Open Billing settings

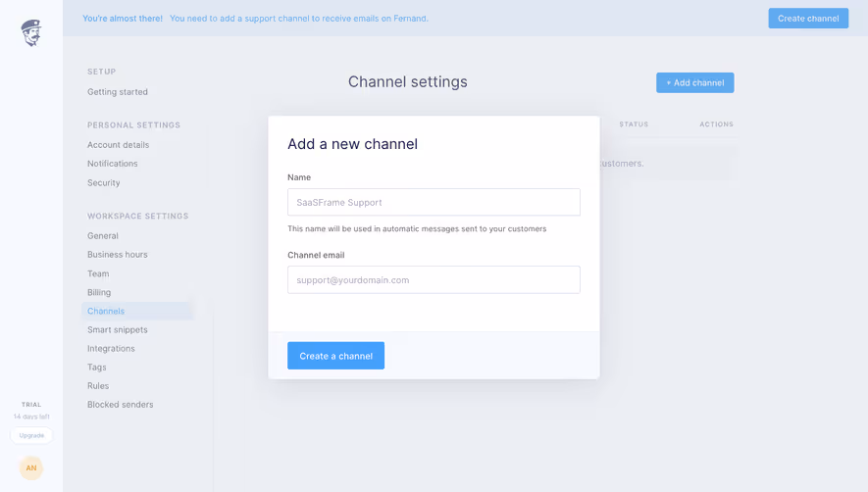coord(98,292)
